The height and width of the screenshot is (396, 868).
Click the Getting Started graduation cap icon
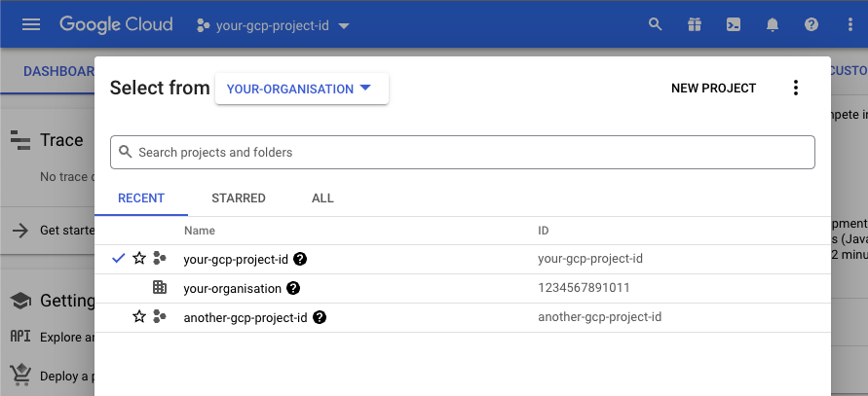(20, 301)
